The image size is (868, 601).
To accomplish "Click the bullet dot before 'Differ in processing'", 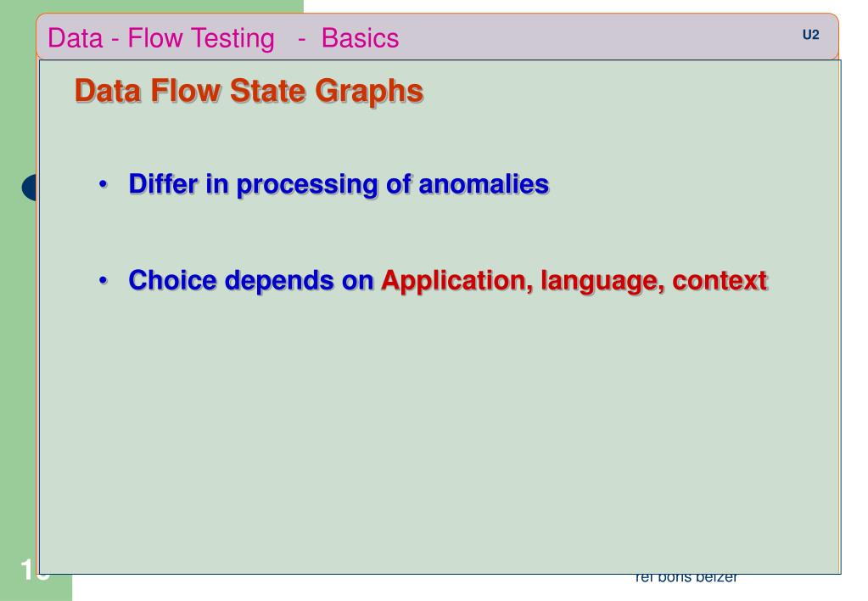I will pos(103,184).
